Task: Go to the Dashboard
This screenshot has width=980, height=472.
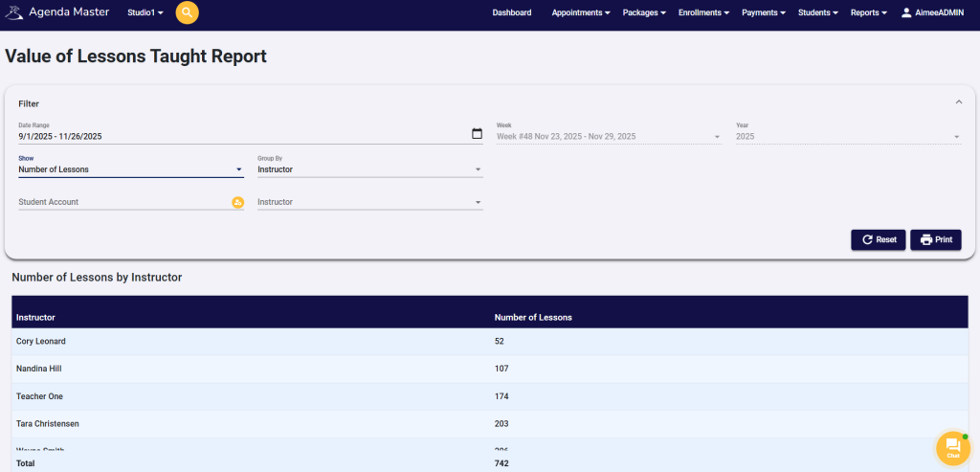Action: (511, 12)
